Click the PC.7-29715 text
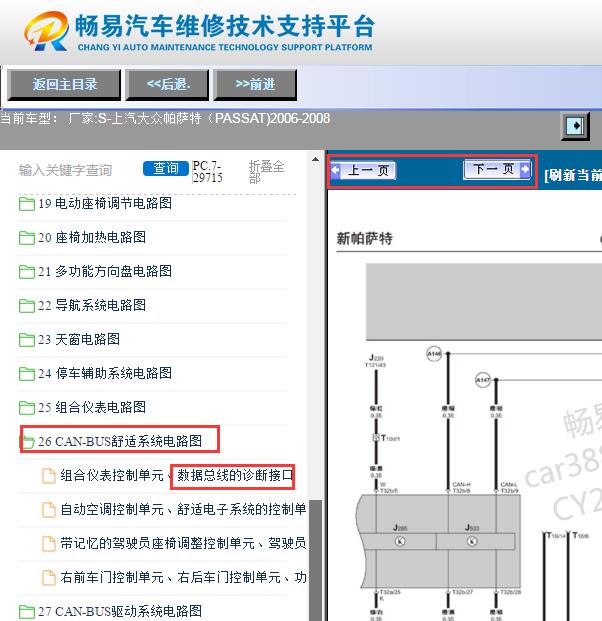This screenshot has height=621, width=602. (x=207, y=171)
